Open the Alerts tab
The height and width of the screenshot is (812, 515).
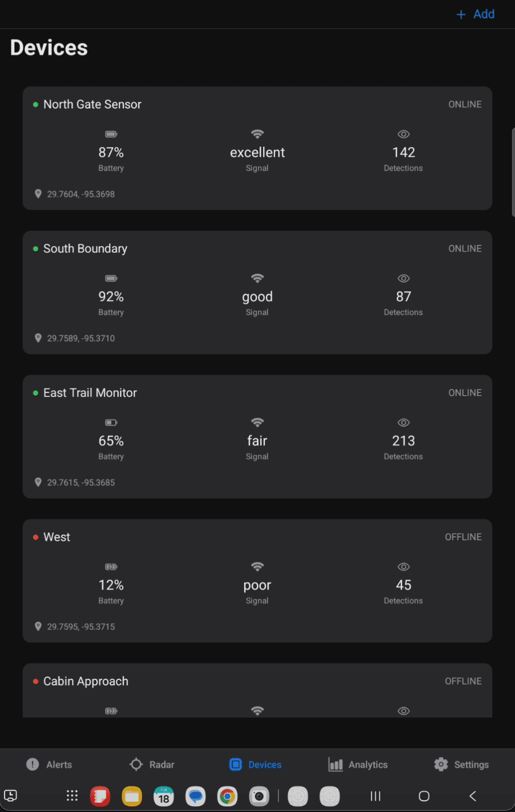point(49,764)
